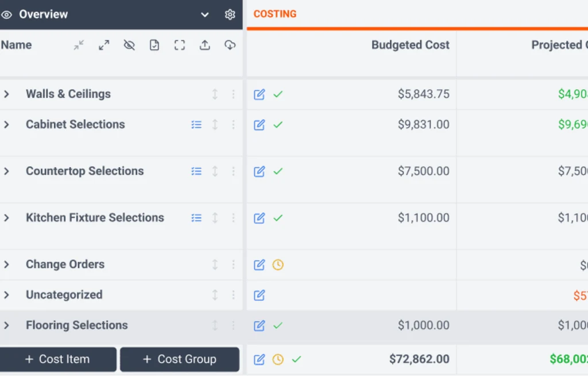Open the Overview dropdown chevron
The width and height of the screenshot is (588, 376).
tap(205, 14)
